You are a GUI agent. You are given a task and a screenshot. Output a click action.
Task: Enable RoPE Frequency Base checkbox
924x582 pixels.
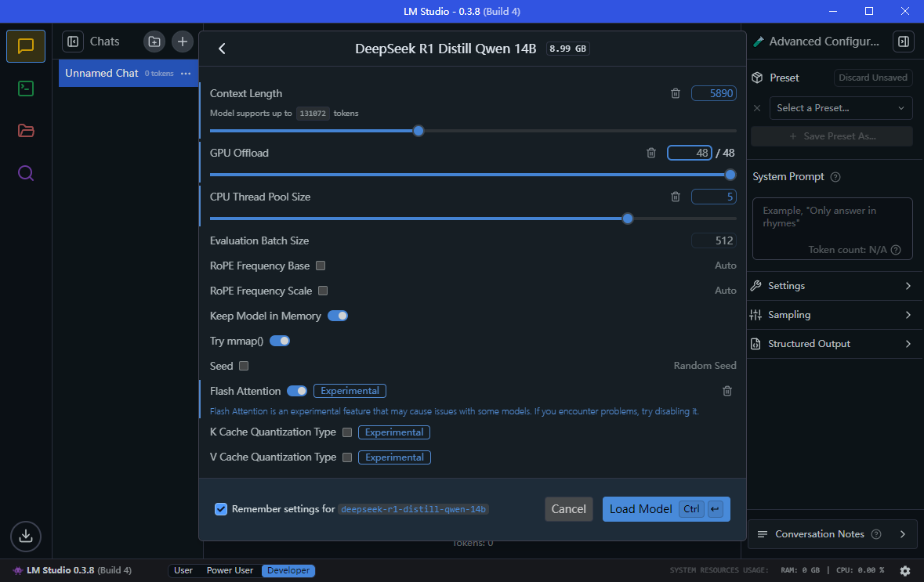click(x=321, y=266)
